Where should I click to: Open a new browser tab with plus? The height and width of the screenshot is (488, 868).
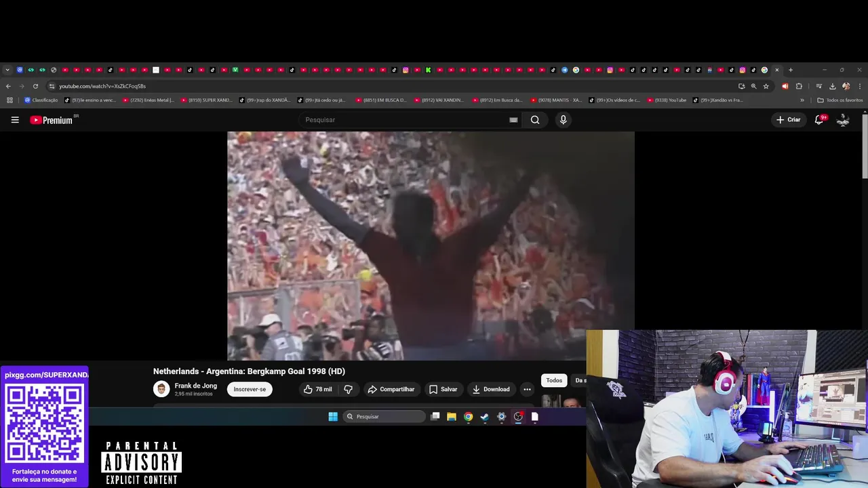click(791, 70)
